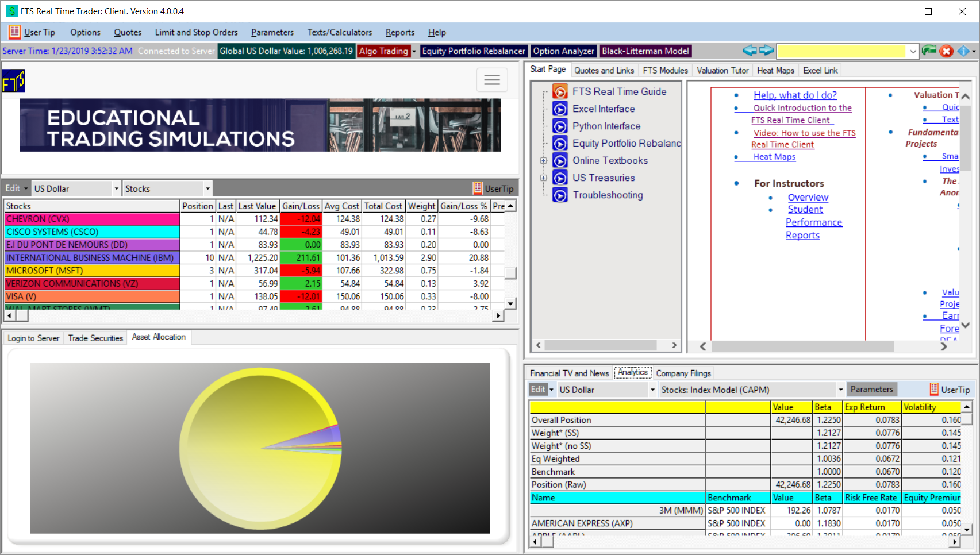
Task: Click the blue forward arrow navigation icon
Action: coord(766,51)
